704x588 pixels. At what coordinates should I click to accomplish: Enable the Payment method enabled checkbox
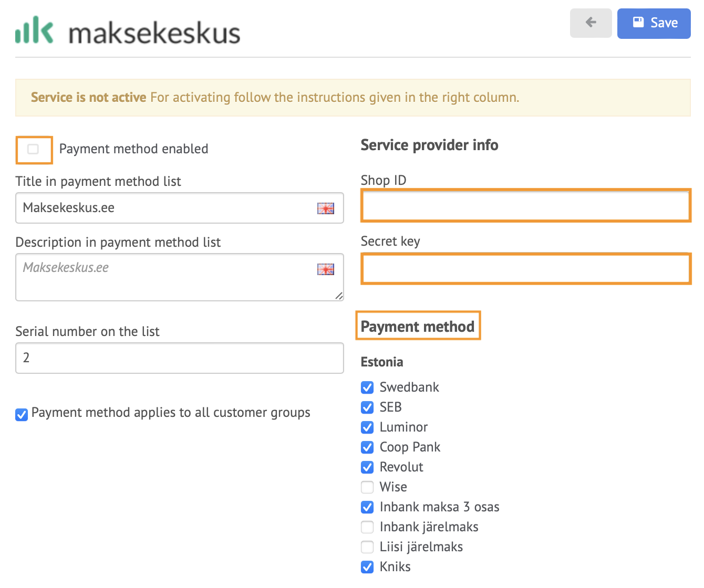click(33, 149)
